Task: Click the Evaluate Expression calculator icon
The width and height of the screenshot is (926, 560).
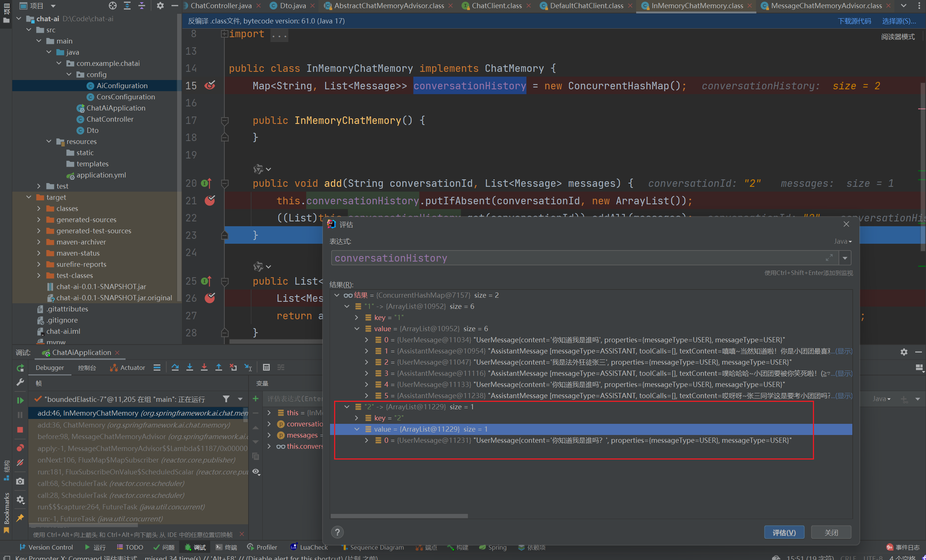Action: click(266, 367)
